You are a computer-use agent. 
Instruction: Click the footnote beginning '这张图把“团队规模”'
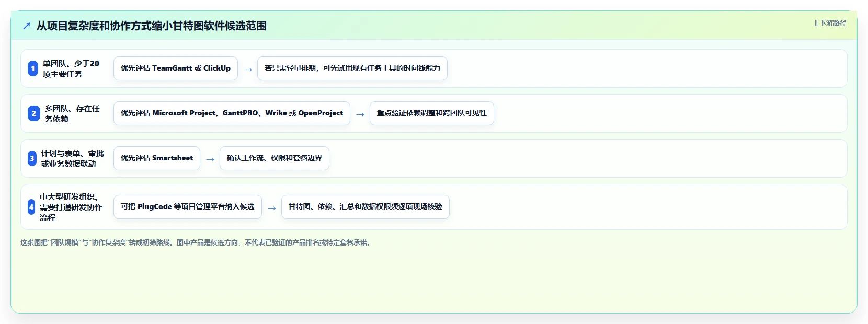[197, 242]
